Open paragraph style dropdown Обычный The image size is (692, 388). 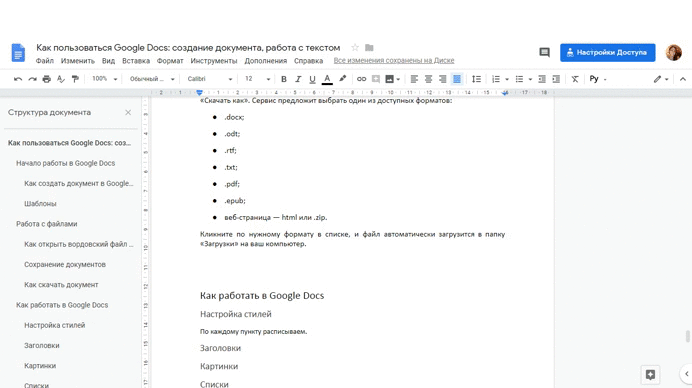click(x=152, y=79)
